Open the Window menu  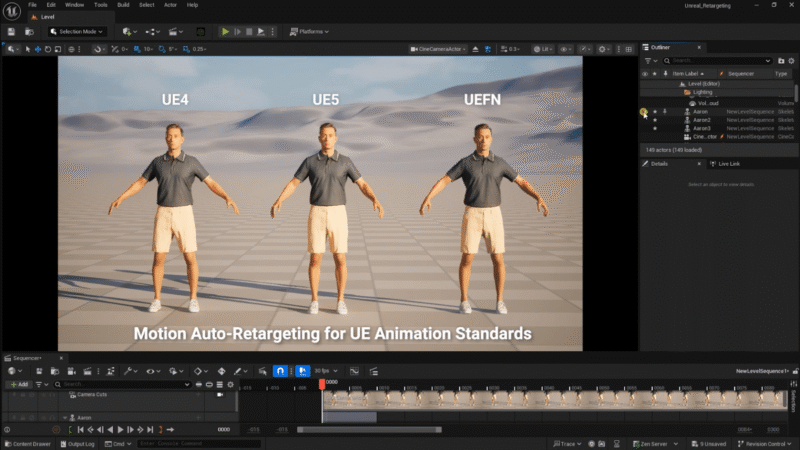point(74,5)
